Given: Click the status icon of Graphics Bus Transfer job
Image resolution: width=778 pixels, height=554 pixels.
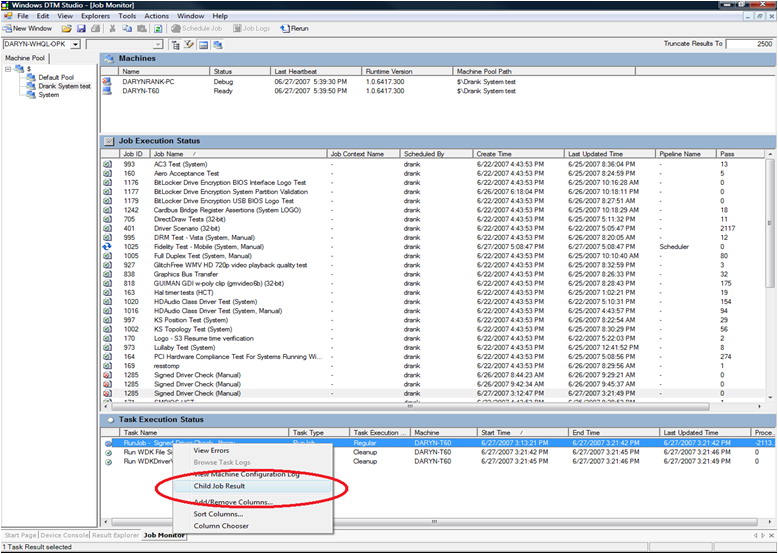Looking at the screenshot, I should [107, 274].
